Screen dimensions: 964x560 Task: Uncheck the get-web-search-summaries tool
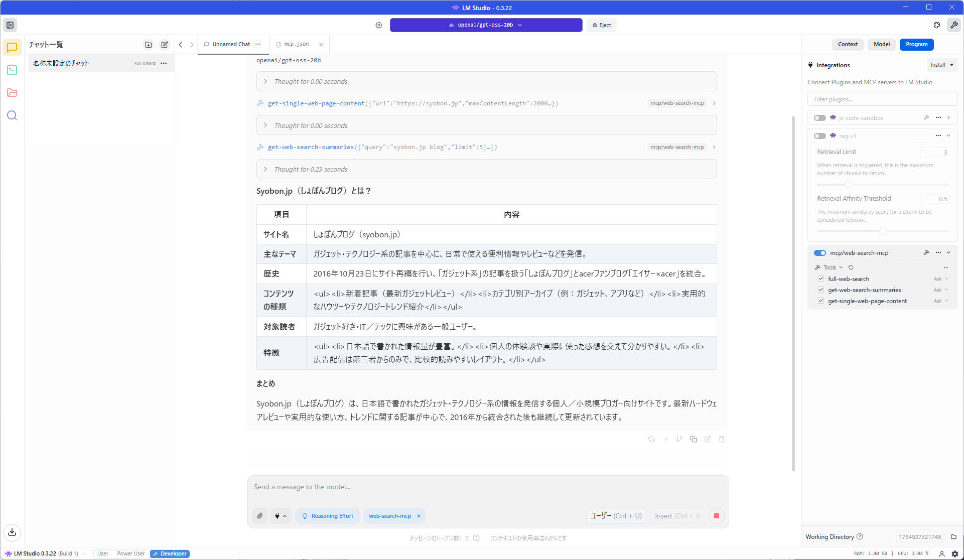click(x=821, y=290)
